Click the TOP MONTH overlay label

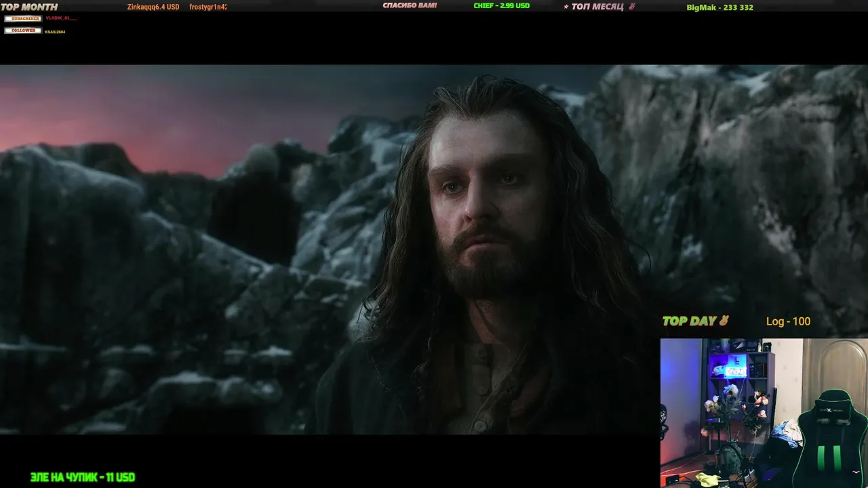tap(29, 7)
